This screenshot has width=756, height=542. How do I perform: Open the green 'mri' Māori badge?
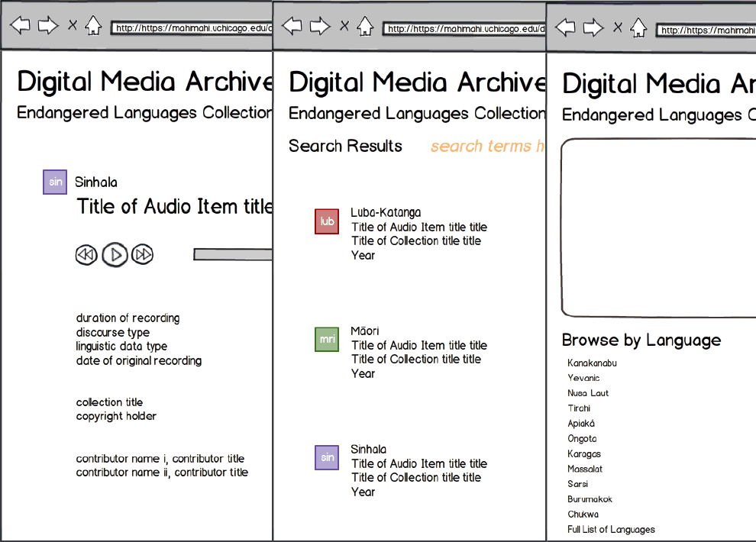tap(327, 340)
